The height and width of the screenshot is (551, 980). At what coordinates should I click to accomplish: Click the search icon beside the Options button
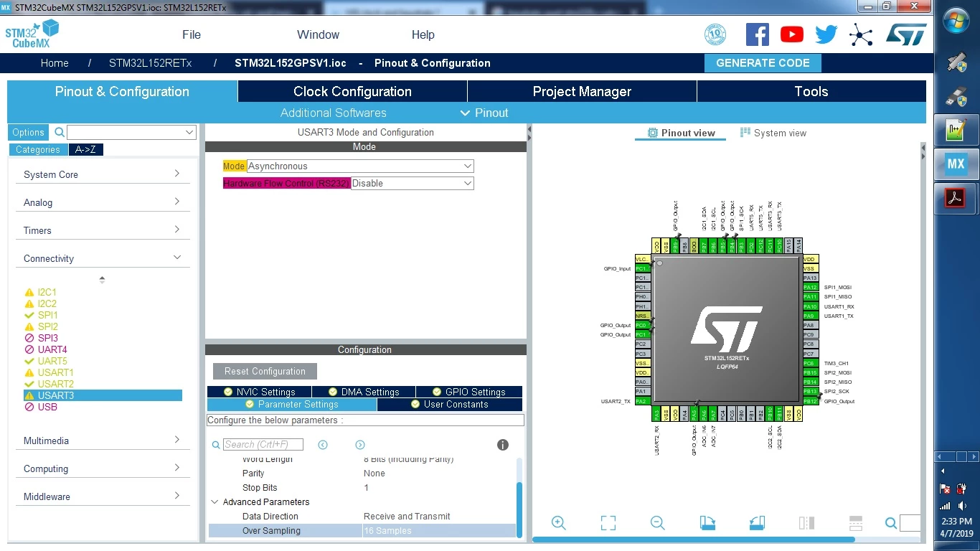tap(60, 132)
